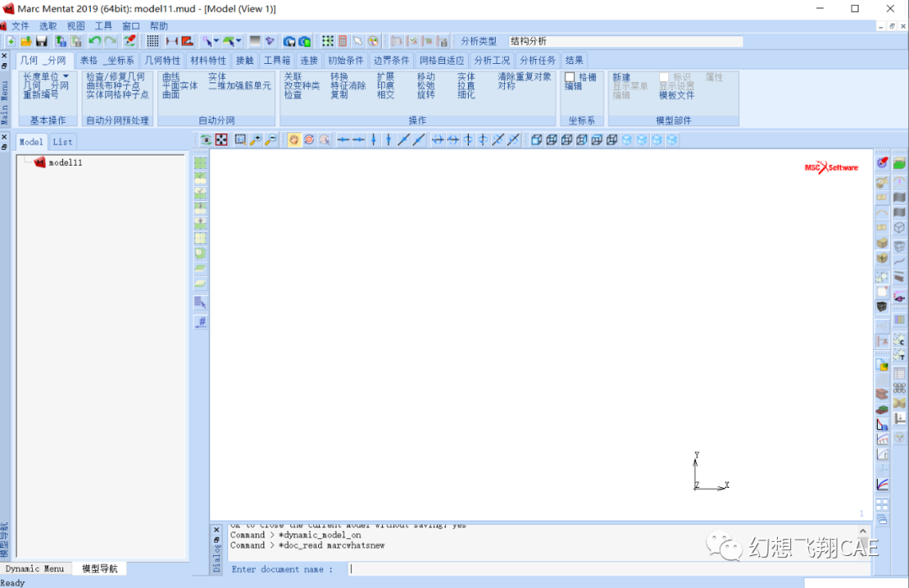The image size is (909, 588).
Task: Switch to the List tab in the model panel
Action: coord(62,141)
